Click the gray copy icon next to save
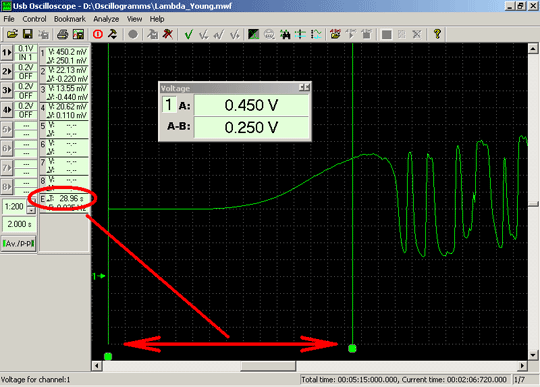 43,34
